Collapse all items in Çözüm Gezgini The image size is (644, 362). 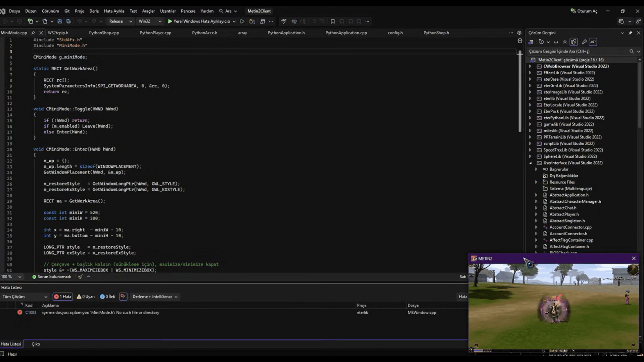tap(565, 42)
